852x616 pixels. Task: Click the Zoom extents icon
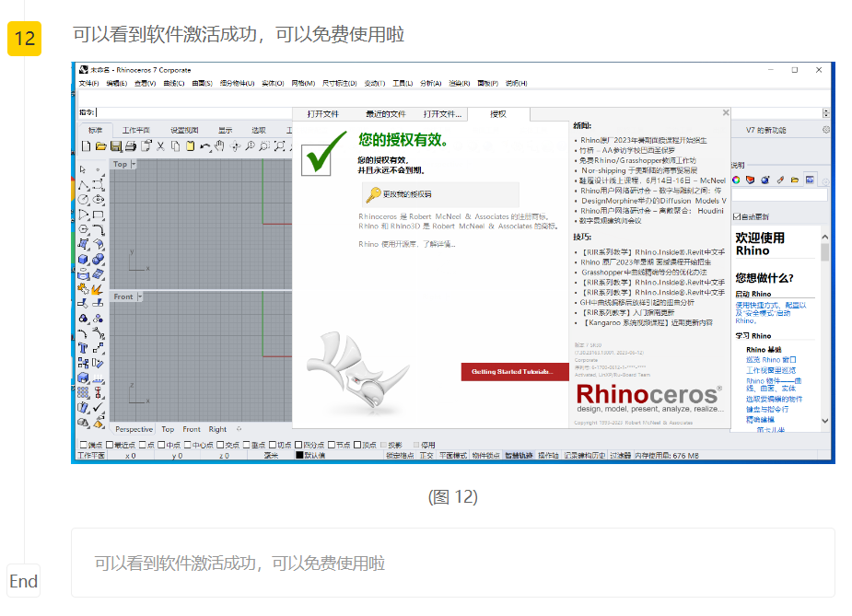[x=279, y=146]
